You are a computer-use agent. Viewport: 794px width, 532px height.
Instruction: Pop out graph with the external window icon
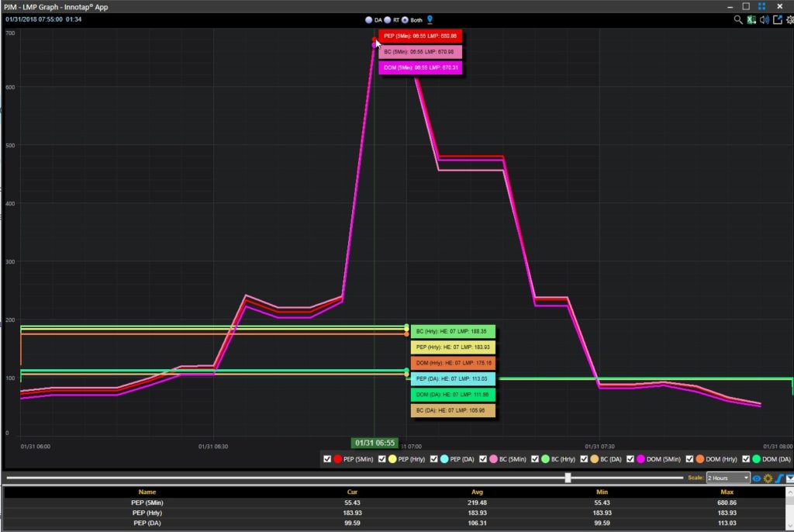[777, 19]
